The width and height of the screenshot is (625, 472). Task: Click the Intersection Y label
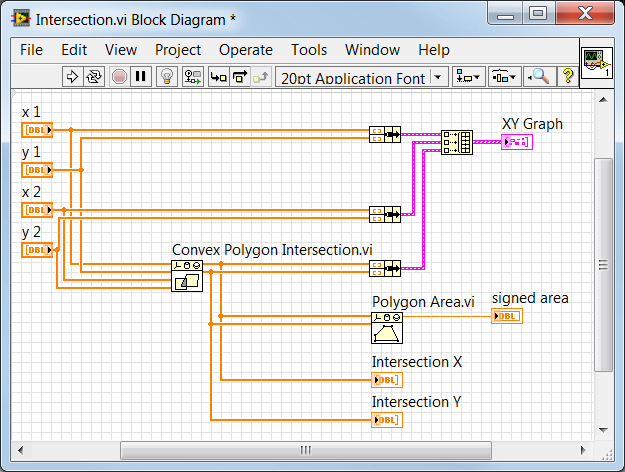417,402
